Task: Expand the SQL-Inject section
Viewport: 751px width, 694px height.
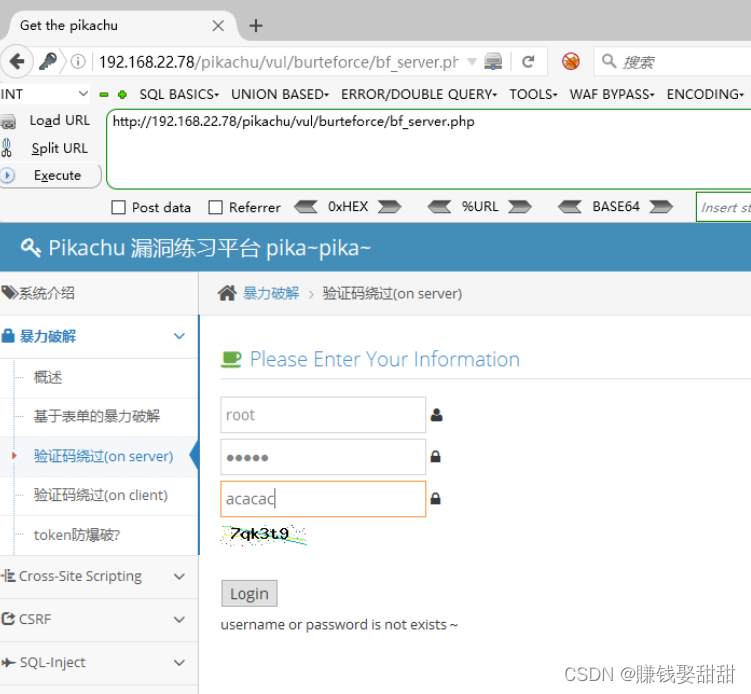Action: [99, 662]
